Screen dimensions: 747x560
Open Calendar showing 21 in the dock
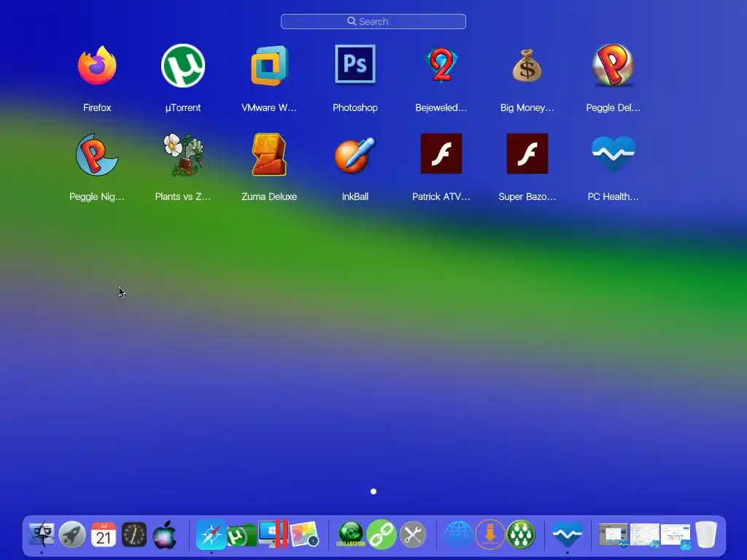click(x=104, y=534)
